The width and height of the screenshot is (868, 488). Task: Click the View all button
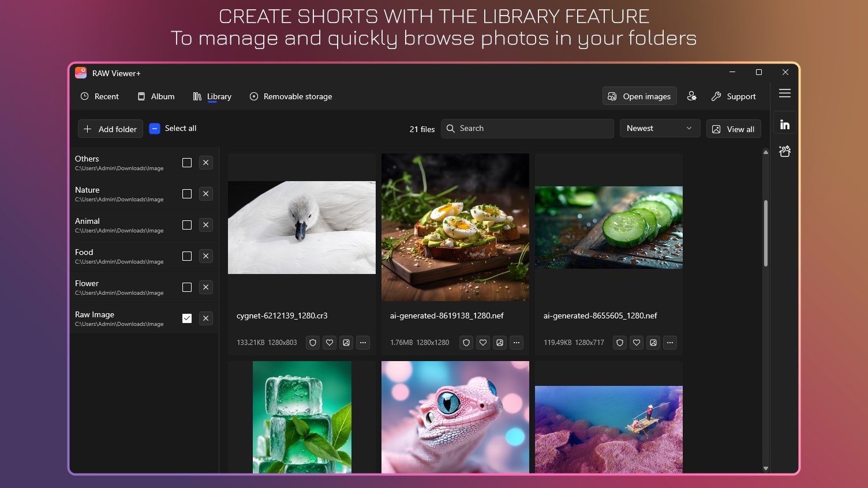(x=734, y=129)
